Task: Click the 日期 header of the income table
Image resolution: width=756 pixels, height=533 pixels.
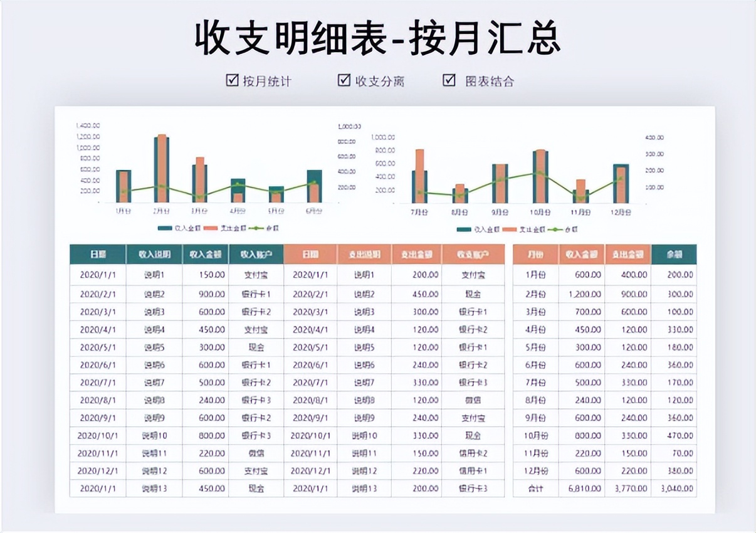Action: (98, 254)
